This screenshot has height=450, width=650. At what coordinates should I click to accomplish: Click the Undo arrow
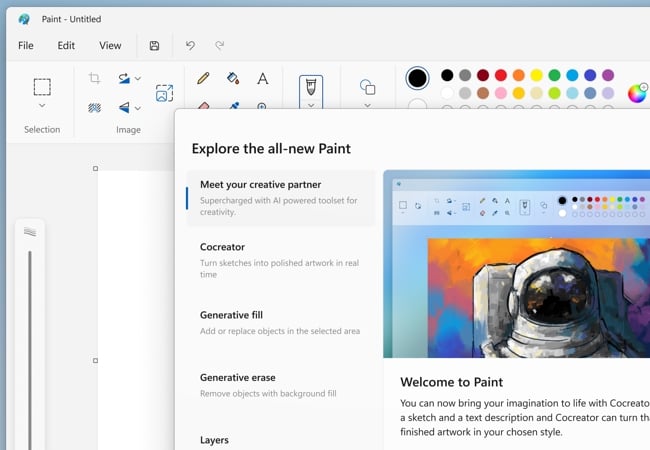coord(190,45)
